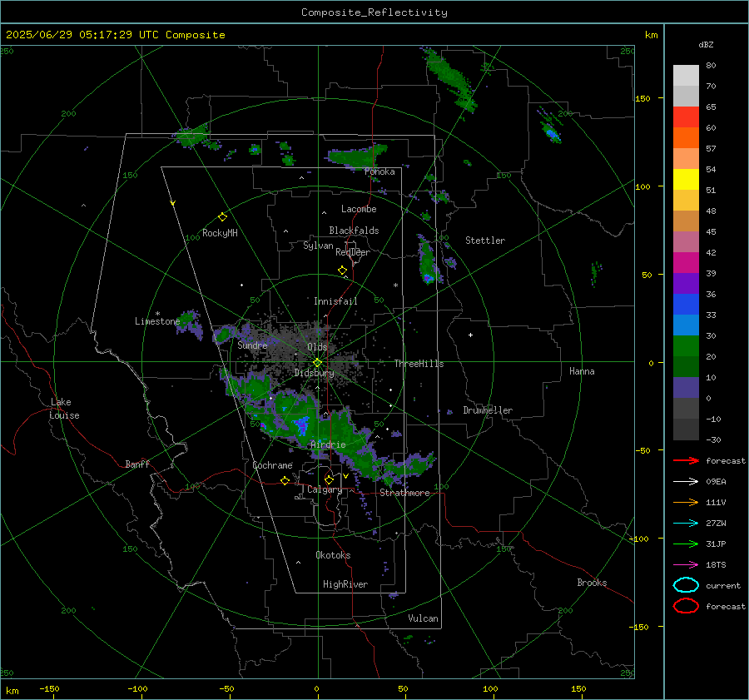This screenshot has height=700, width=749.
Task: Click the strong echo core northwest of Airdrie
Action: (x=302, y=424)
